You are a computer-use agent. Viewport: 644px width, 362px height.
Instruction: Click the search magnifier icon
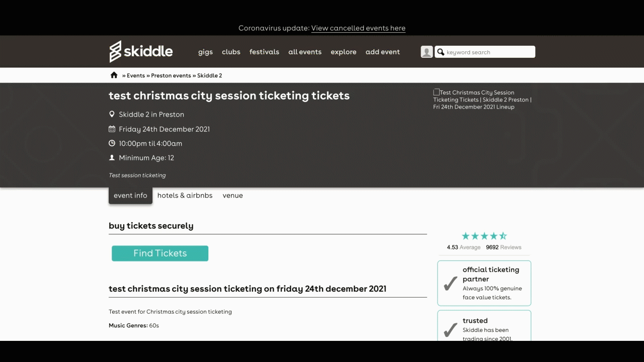click(x=441, y=52)
